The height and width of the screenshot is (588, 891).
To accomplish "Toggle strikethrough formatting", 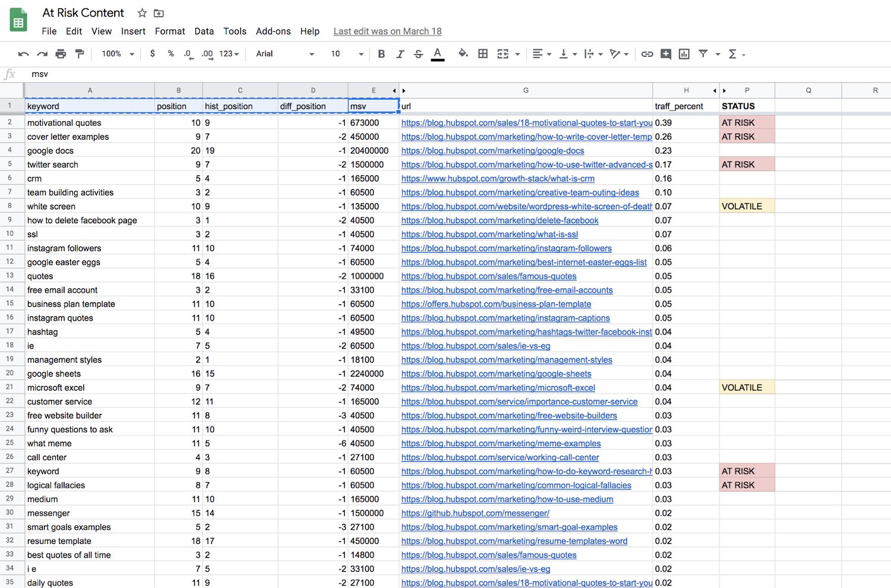I will [418, 54].
